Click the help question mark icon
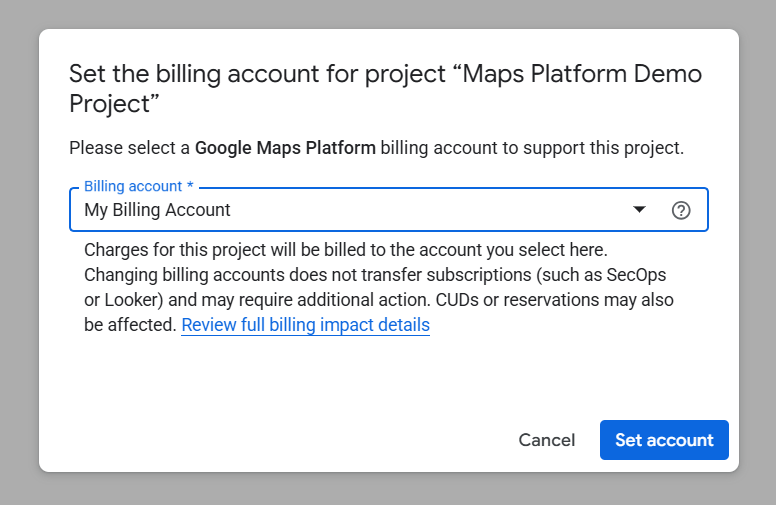Screen dimensions: 776x505 681,210
